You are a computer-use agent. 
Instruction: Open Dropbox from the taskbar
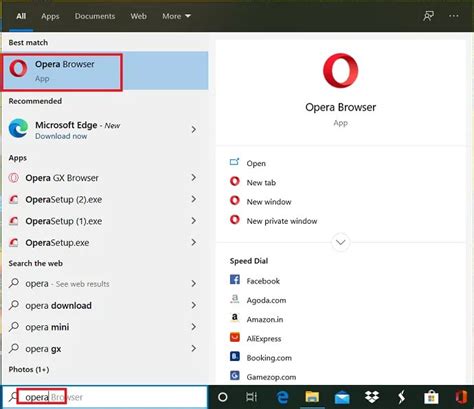372,397
